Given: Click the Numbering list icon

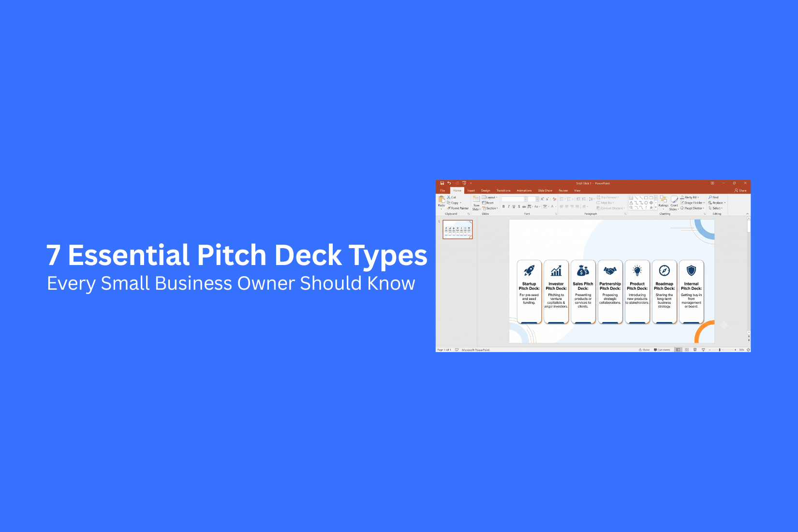Looking at the screenshot, I should click(x=569, y=199).
